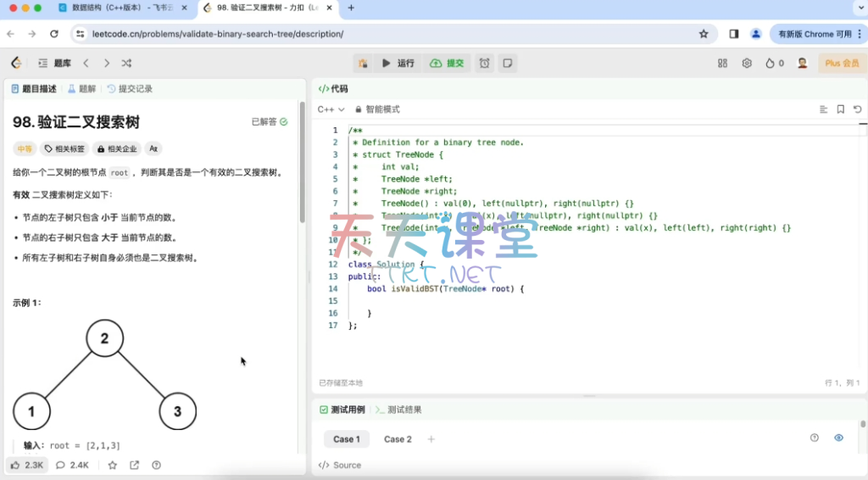Open the layout grid icon
The width and height of the screenshot is (868, 480).
click(x=722, y=63)
